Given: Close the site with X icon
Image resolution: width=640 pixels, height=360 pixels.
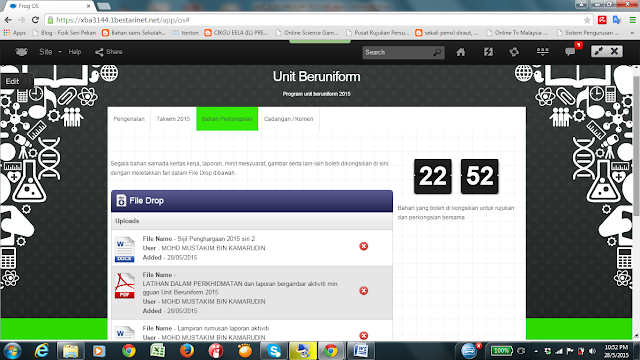Looking at the screenshot, I should tap(614, 51).
